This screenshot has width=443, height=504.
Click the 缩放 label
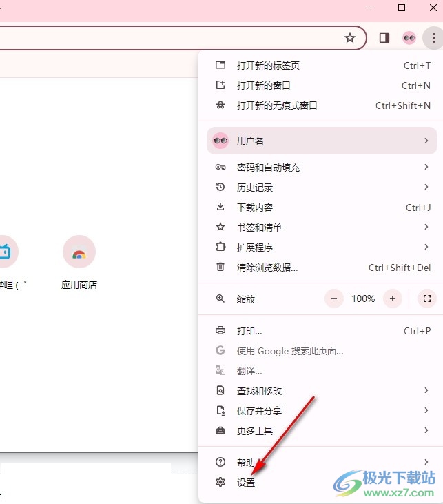pos(246,299)
